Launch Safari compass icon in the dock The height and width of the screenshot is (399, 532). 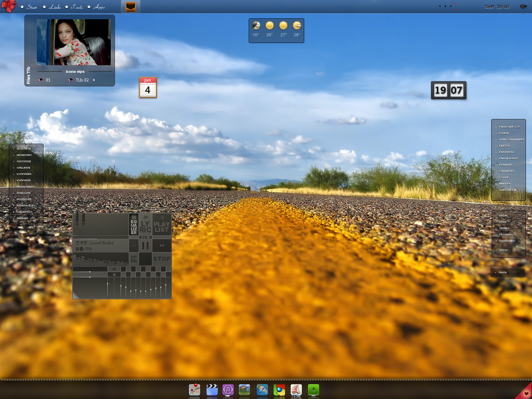(262, 390)
